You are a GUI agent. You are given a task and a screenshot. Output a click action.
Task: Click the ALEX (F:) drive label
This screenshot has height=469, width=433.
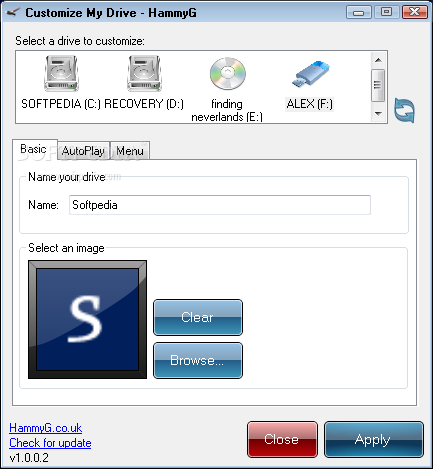[310, 104]
